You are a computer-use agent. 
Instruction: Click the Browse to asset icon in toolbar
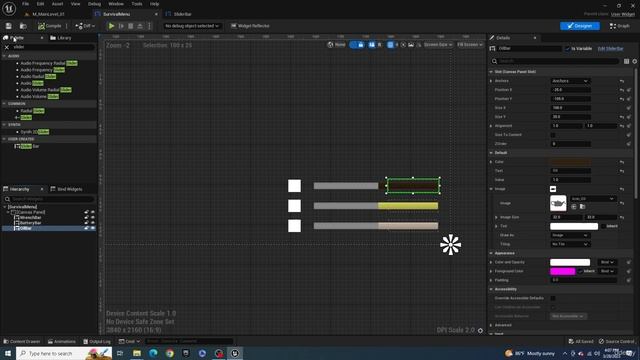pos(23,26)
